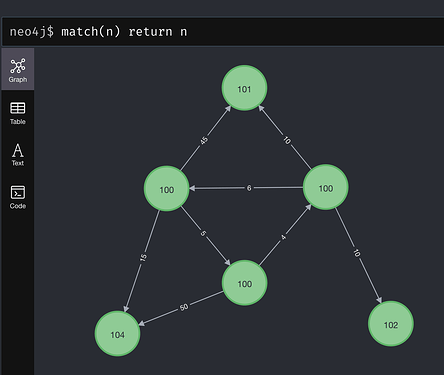
Task: Click the relationship labeled 50
Action: click(184, 307)
